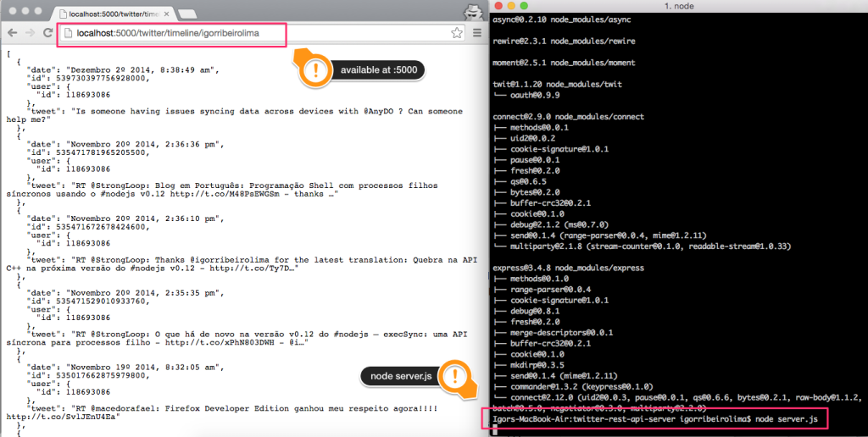This screenshot has height=437, width=868.
Task: Select the localhost:5000/twitter/timeline tab
Action: pyautogui.click(x=114, y=14)
